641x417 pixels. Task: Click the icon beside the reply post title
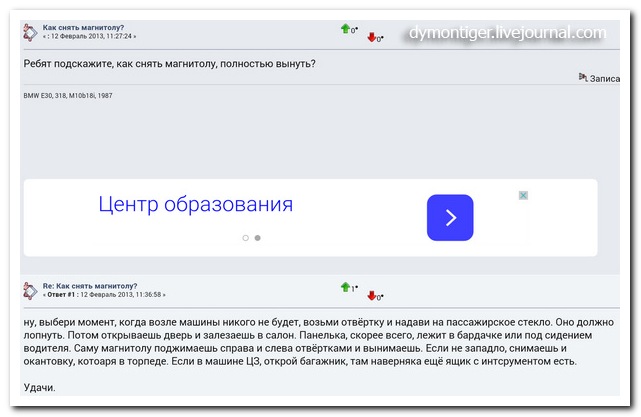point(30,290)
